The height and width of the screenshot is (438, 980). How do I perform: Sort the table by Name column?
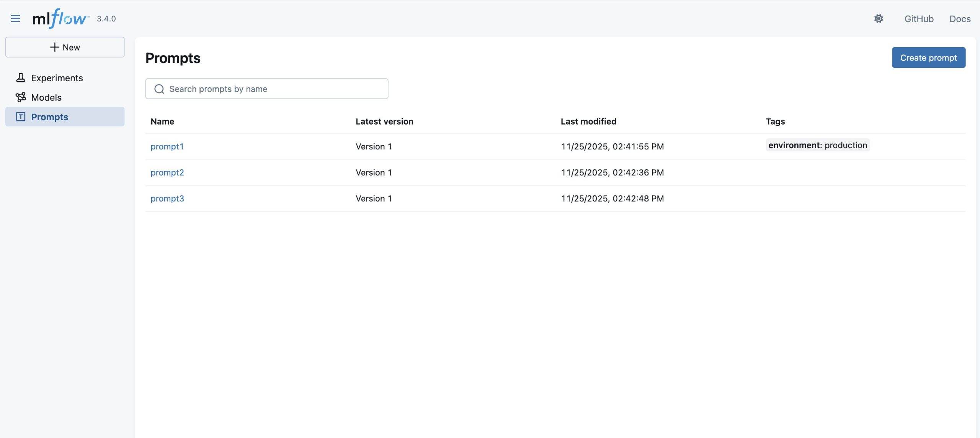pyautogui.click(x=162, y=121)
